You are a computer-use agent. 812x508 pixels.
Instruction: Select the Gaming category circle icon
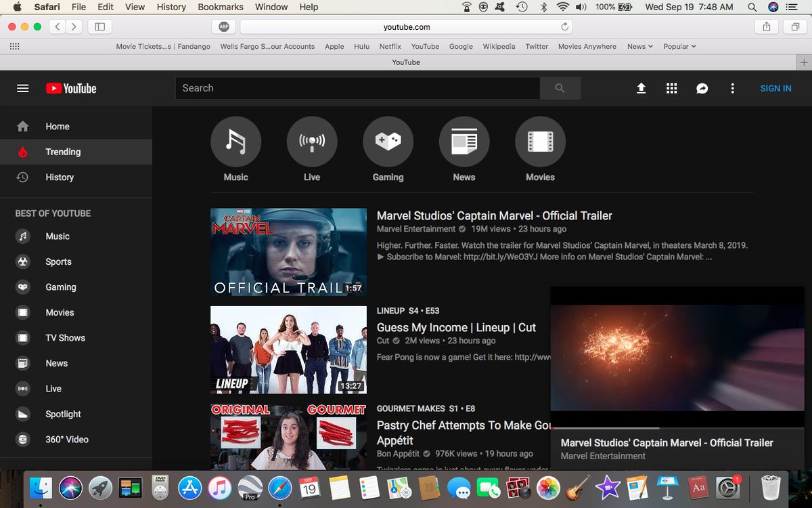pos(388,142)
